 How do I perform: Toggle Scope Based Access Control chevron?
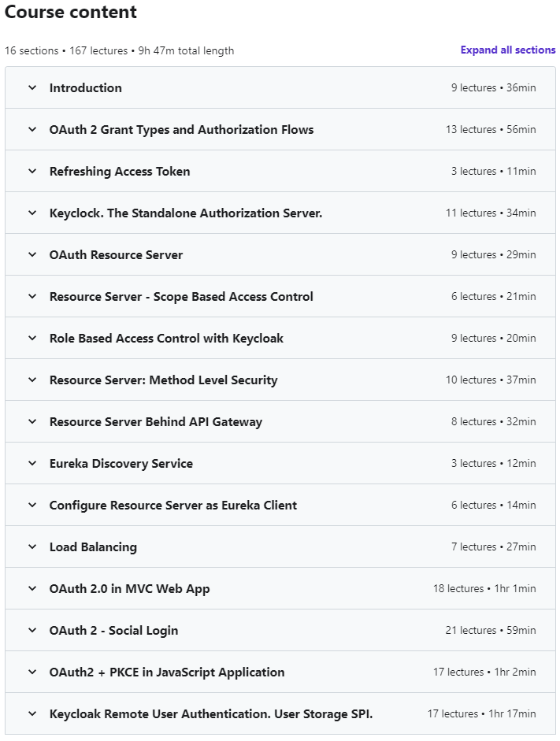(x=32, y=296)
